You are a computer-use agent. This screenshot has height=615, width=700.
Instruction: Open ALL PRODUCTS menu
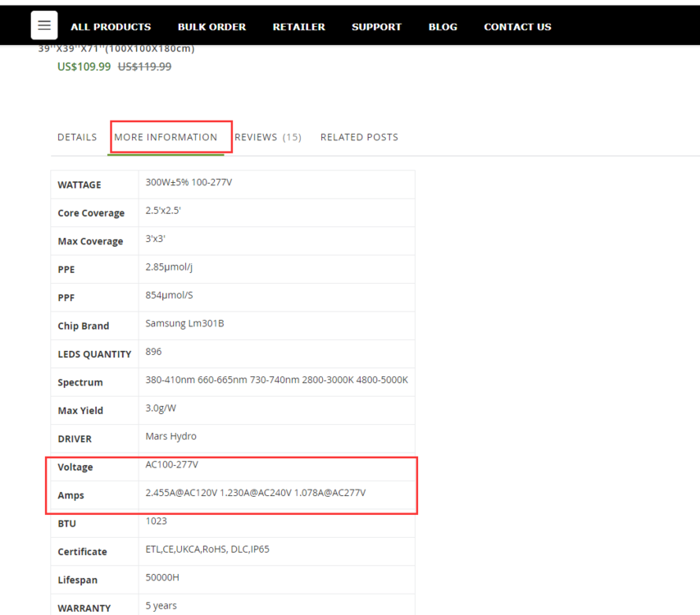[111, 27]
